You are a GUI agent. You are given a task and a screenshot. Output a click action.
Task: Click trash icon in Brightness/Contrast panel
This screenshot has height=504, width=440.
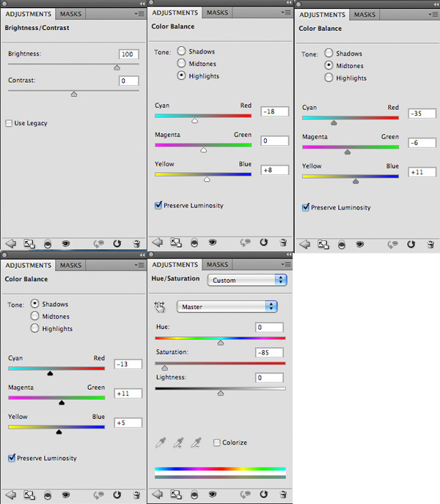[136, 244]
